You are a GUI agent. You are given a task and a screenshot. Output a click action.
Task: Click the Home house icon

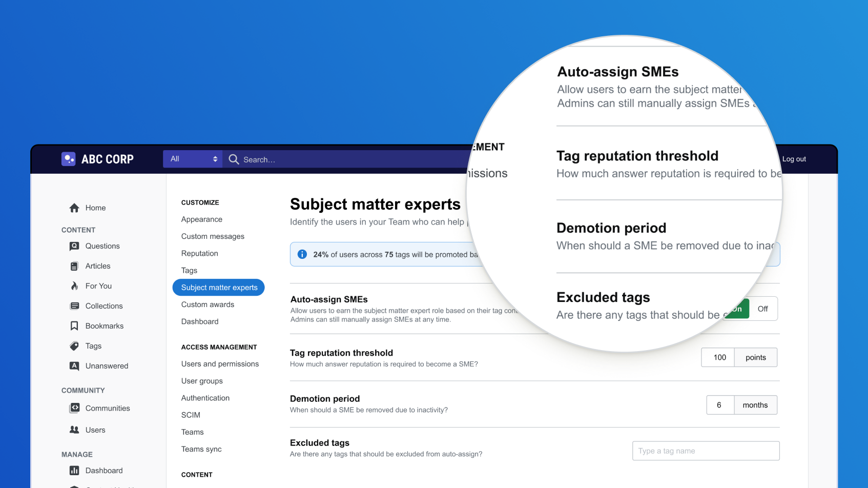[74, 208]
